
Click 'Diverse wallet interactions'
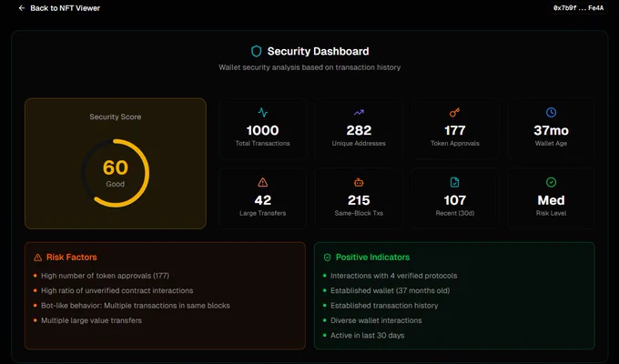pyautogui.click(x=376, y=320)
